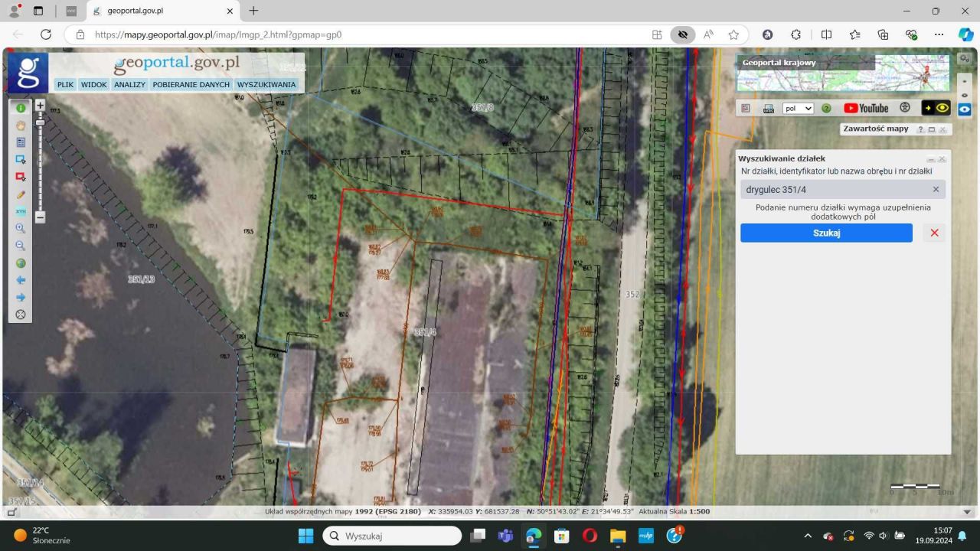Image resolution: width=980 pixels, height=551 pixels.
Task: Show full map extent with globe icon
Action: point(21,263)
